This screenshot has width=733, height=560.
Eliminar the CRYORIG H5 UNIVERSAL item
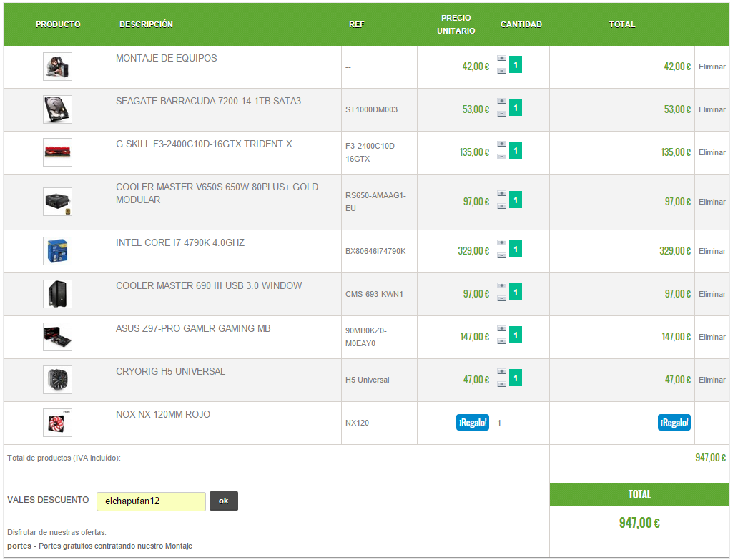[x=712, y=380]
